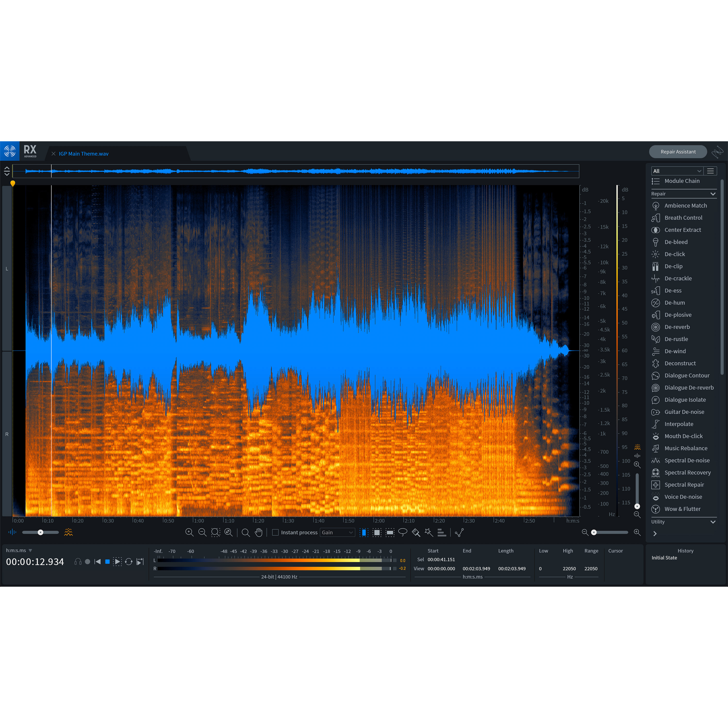
Task: Enable the Instant process checkbox
Action: [x=275, y=532]
